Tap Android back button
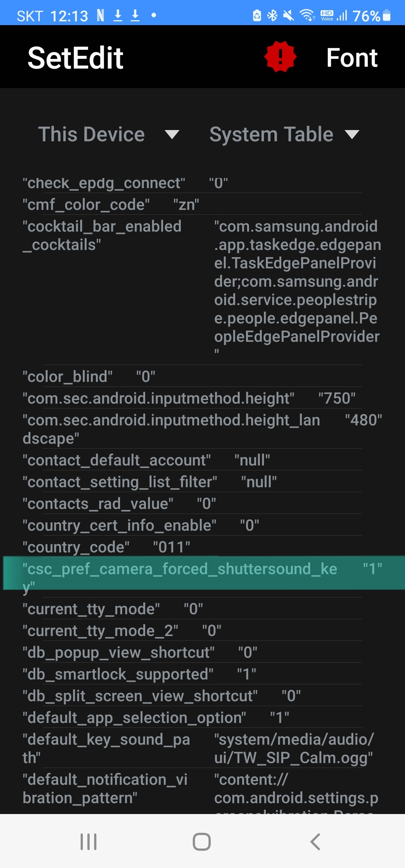 point(315,842)
